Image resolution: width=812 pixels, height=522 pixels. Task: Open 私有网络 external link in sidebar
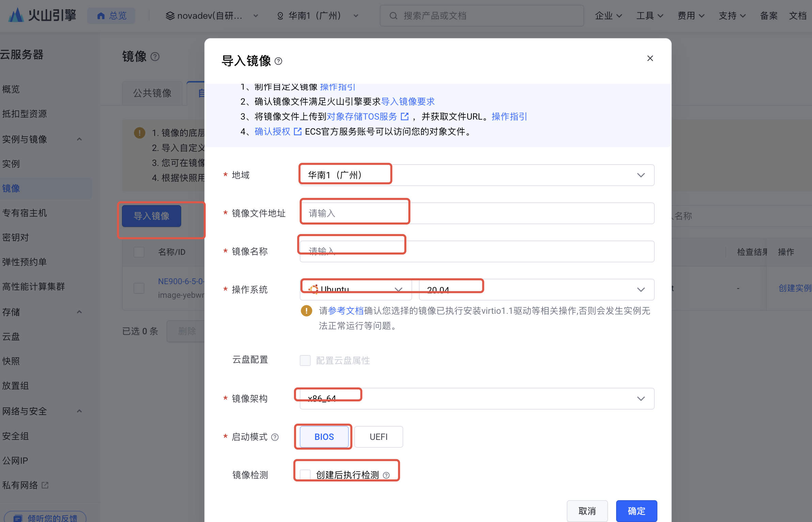[x=25, y=485]
